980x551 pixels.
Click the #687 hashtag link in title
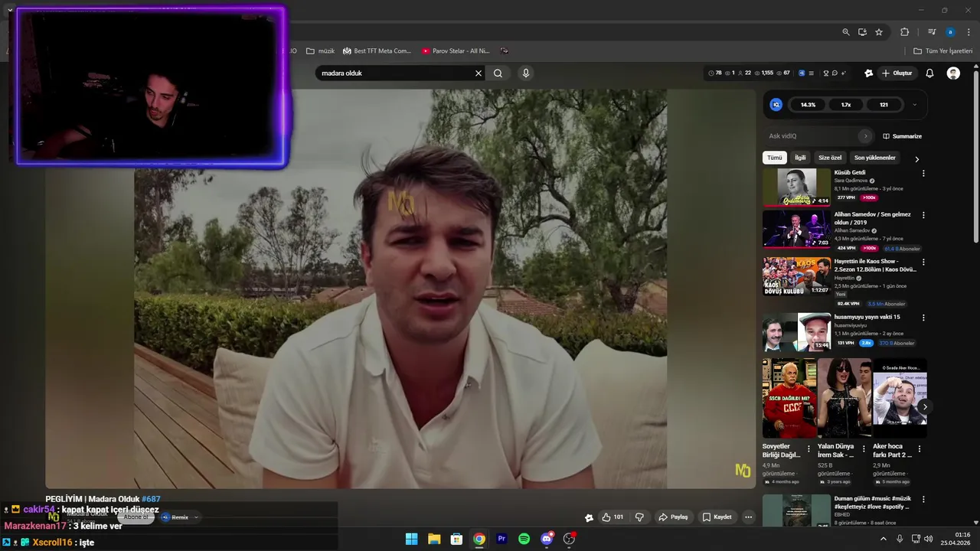coord(151,499)
